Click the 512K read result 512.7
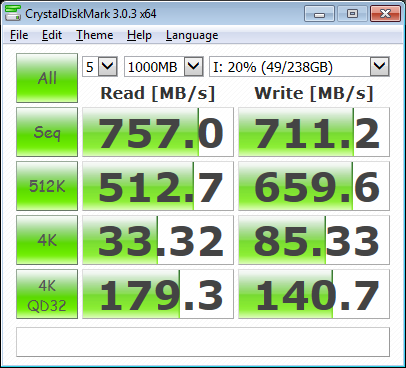The height and width of the screenshot is (368, 406). tap(158, 186)
